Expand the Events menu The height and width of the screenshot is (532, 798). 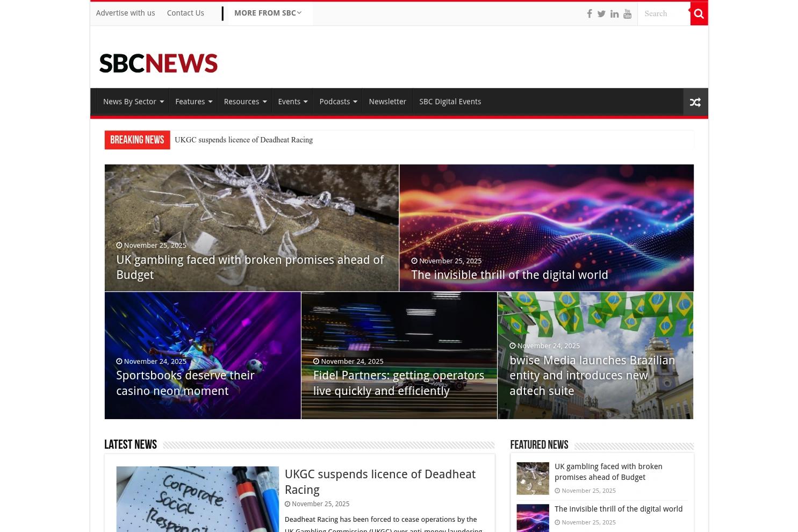click(292, 102)
